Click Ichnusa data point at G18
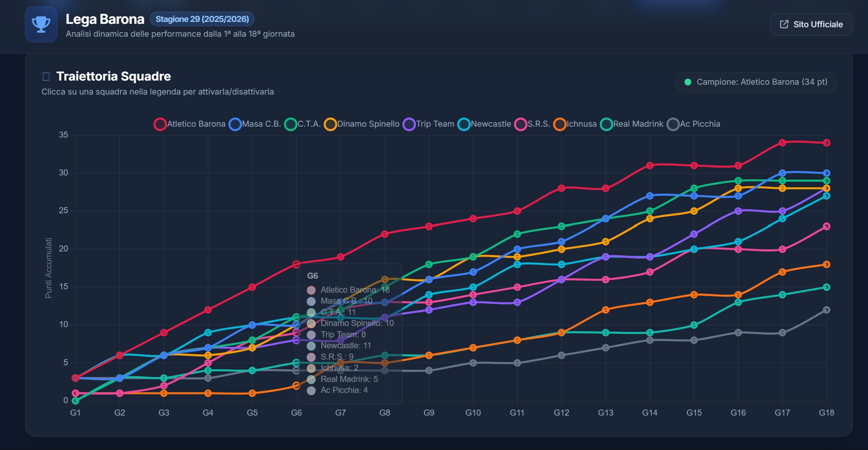 coord(826,264)
